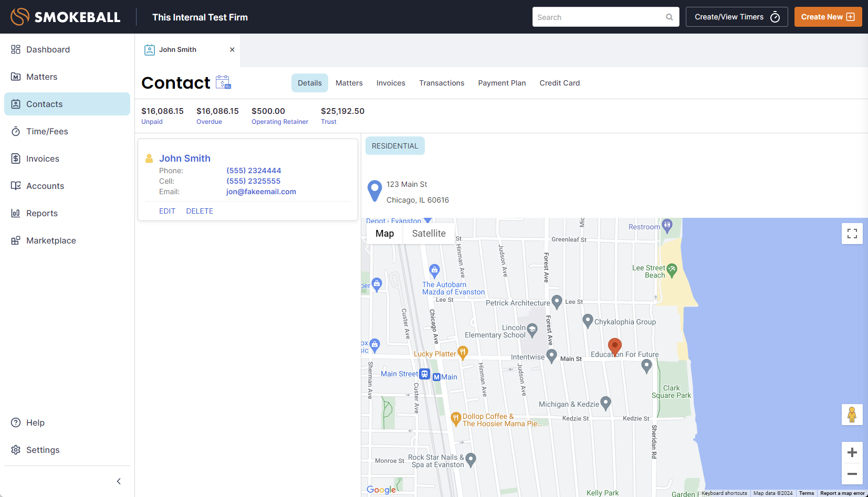Click the Smokeball logo icon
The height and width of the screenshot is (497, 868).
pyautogui.click(x=20, y=17)
